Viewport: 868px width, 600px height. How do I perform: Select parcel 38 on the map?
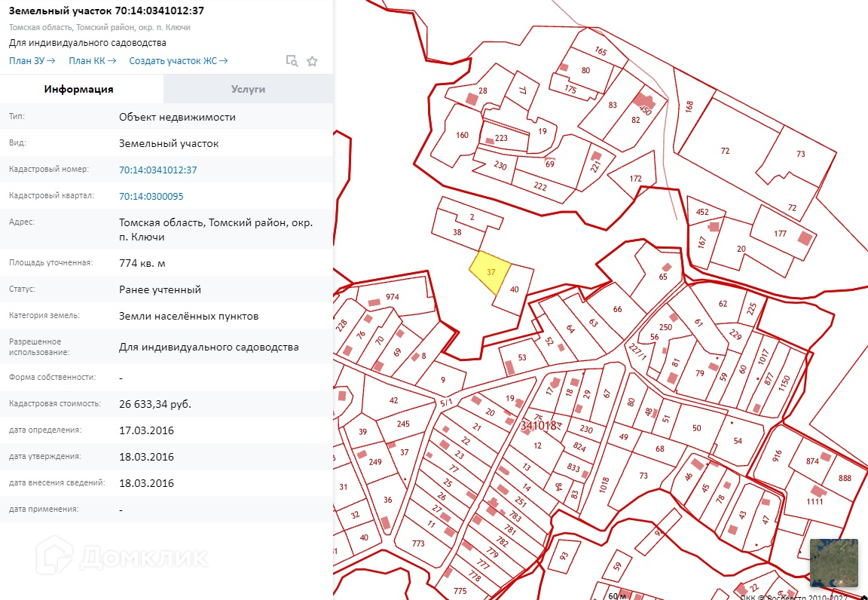(x=457, y=232)
